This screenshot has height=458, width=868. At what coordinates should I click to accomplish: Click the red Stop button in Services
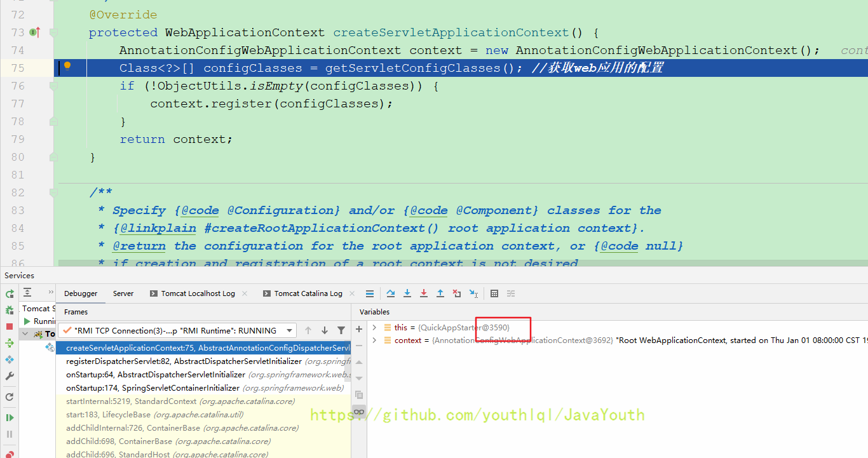pos(10,327)
